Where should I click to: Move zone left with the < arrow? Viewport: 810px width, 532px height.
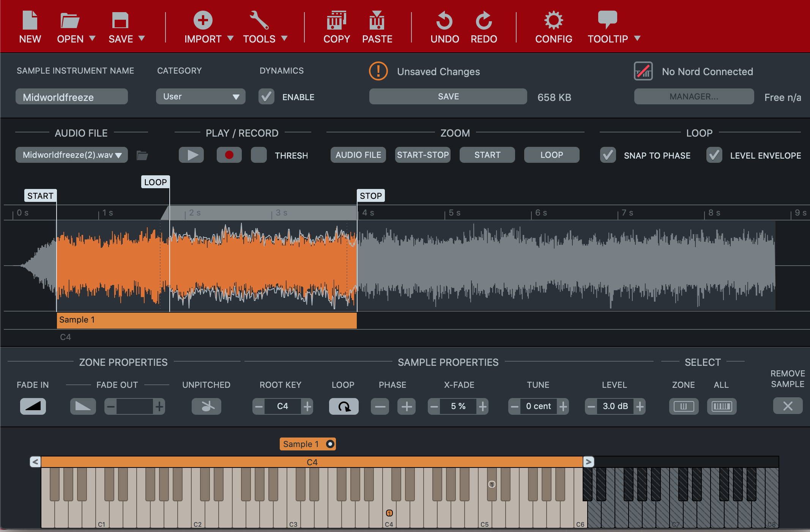point(35,462)
